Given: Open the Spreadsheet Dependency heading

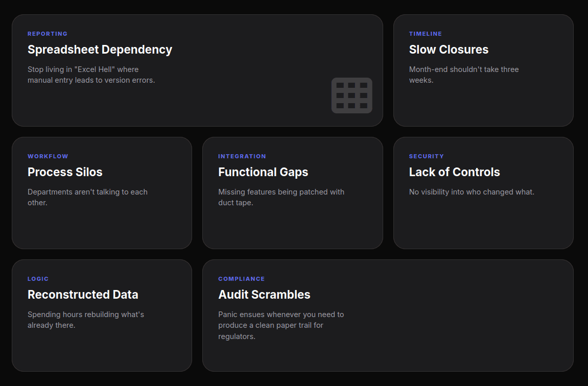Looking at the screenshot, I should pos(100,50).
